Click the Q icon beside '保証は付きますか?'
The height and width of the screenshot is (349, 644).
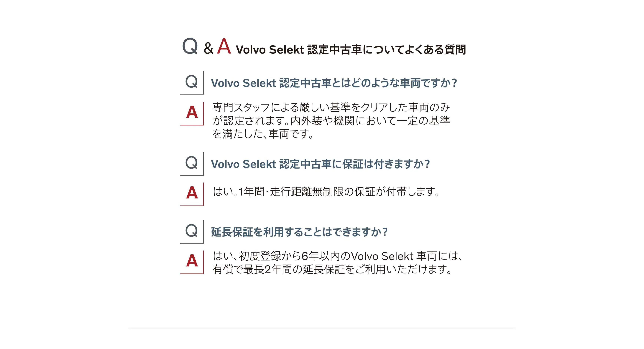(x=191, y=163)
